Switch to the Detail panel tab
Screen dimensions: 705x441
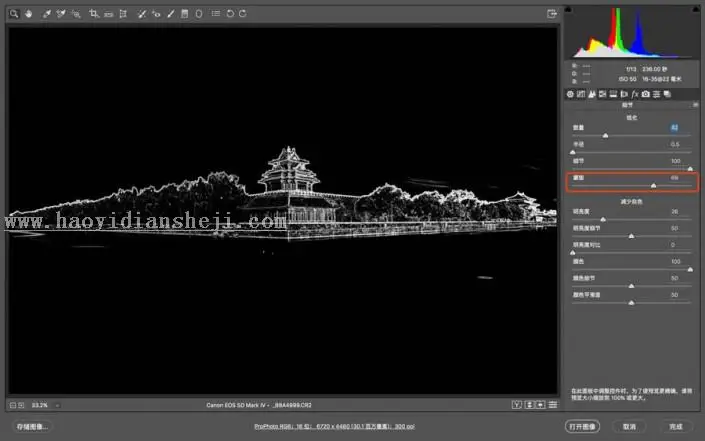point(592,94)
